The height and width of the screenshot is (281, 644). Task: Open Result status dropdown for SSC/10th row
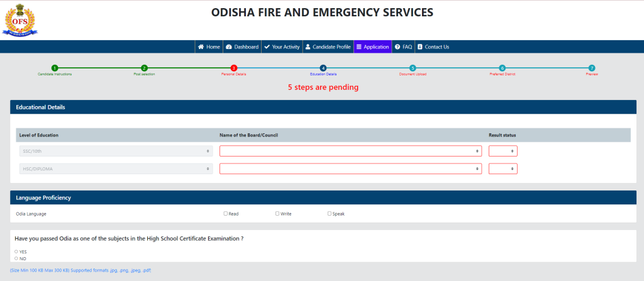[502, 151]
